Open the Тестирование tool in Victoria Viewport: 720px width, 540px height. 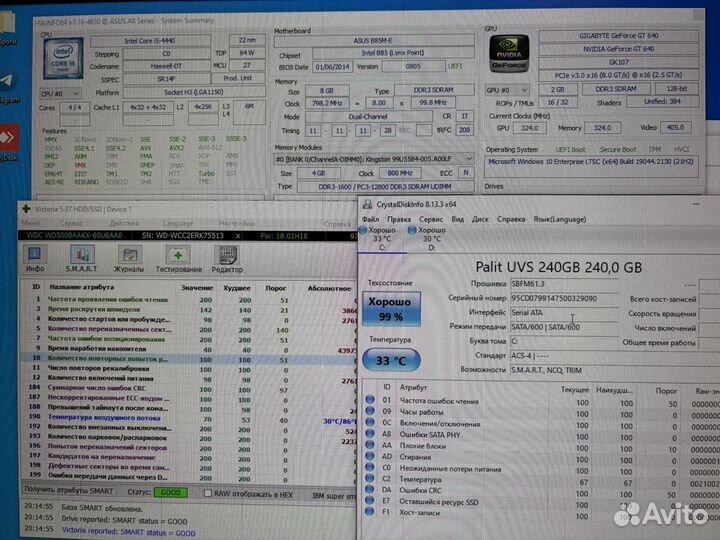tap(179, 259)
